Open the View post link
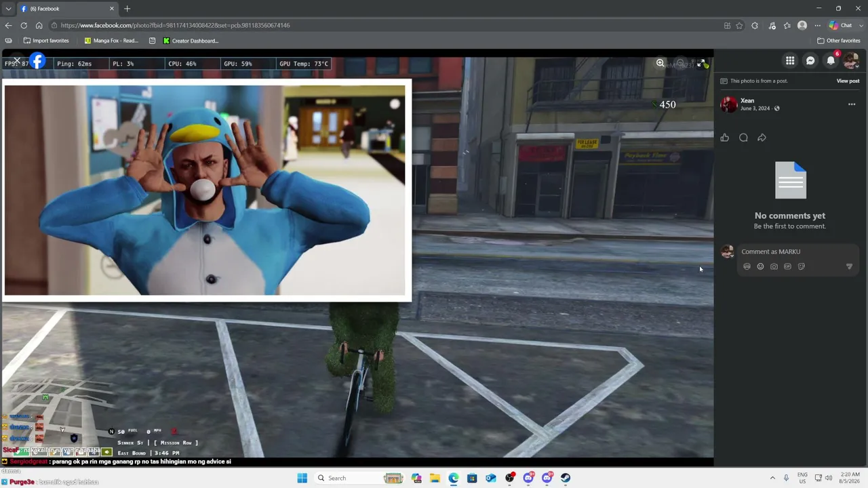 coord(848,81)
